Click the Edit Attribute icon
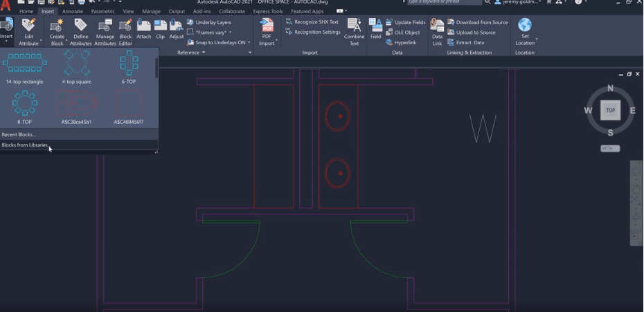This screenshot has height=312, width=644. coord(28,26)
